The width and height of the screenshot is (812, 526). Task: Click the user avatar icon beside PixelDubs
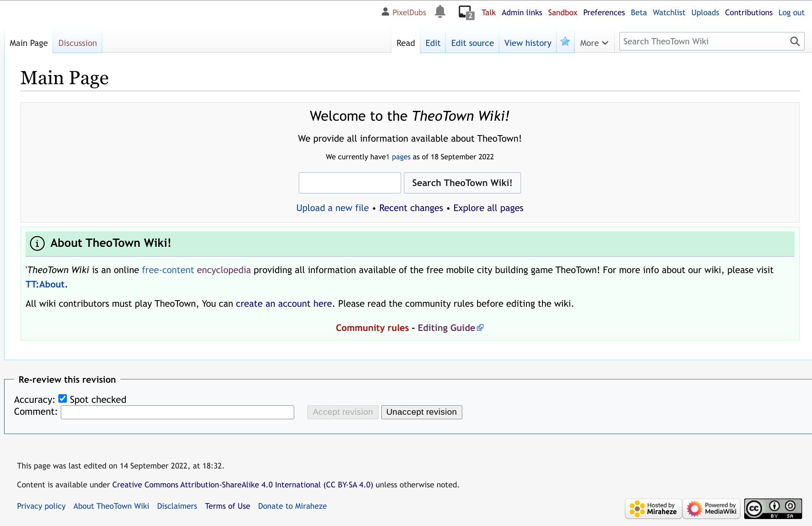[x=385, y=12]
